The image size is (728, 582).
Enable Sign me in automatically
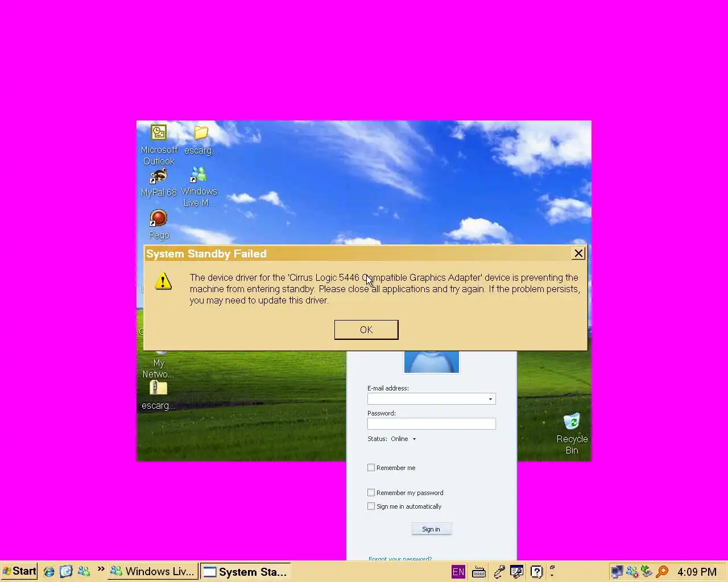[371, 506]
